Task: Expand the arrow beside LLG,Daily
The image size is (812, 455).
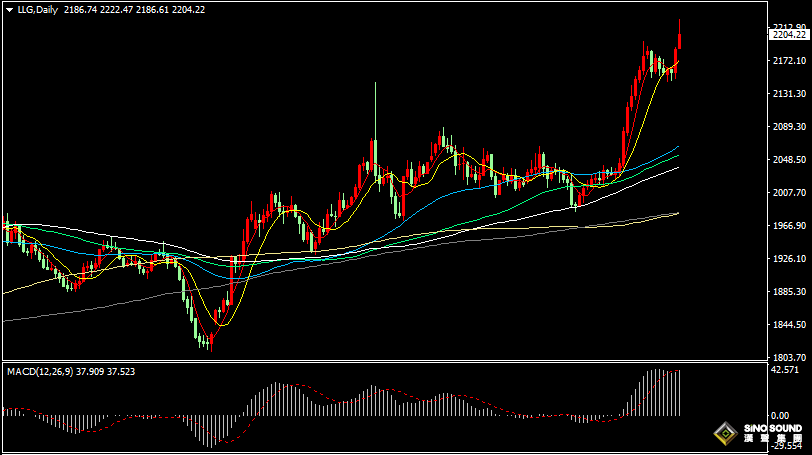Action: click(x=9, y=9)
